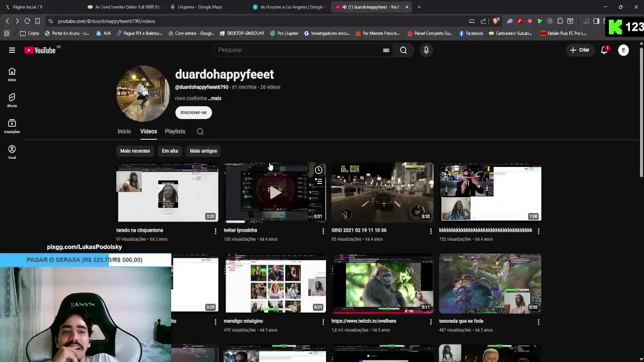Open Shorts from the left sidebar

point(12,101)
